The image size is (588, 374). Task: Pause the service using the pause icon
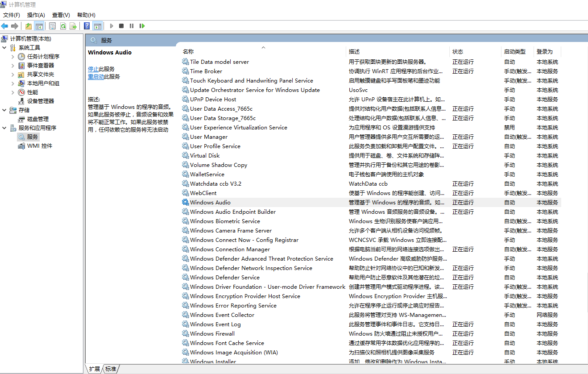point(132,25)
